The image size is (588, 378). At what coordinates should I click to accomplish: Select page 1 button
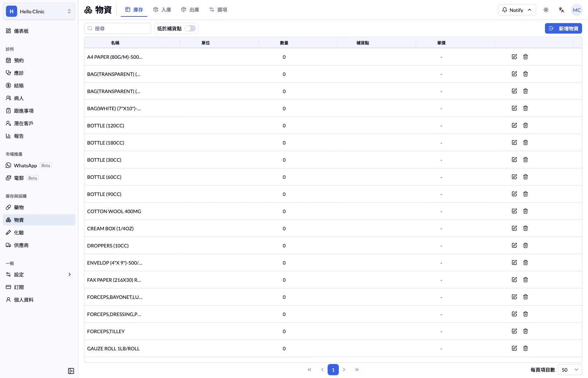(x=333, y=370)
